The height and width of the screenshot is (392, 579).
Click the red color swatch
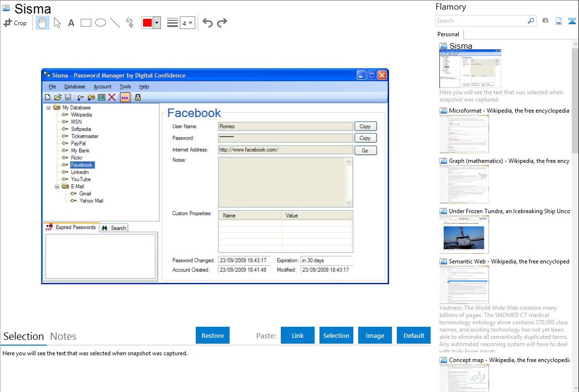147,23
